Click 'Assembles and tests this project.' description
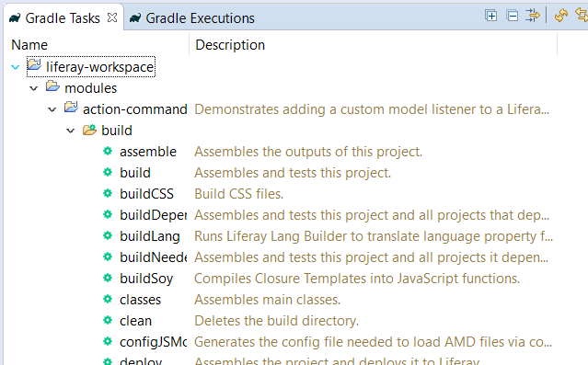This screenshot has width=588, height=365. click(x=293, y=173)
